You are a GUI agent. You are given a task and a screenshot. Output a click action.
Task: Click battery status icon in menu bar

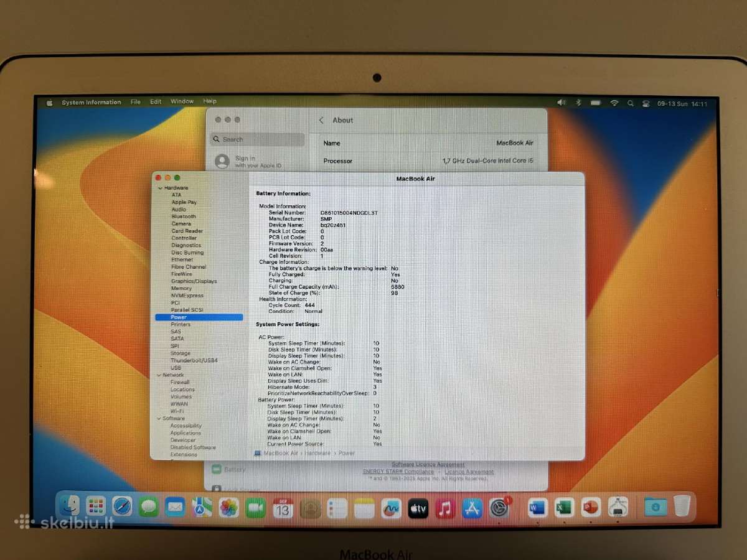tap(596, 103)
